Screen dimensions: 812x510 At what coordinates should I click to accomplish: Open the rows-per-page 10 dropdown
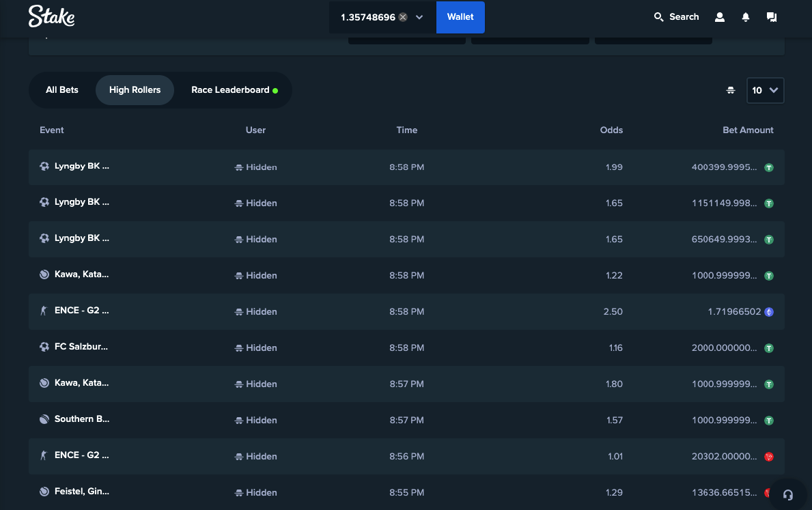tap(765, 90)
